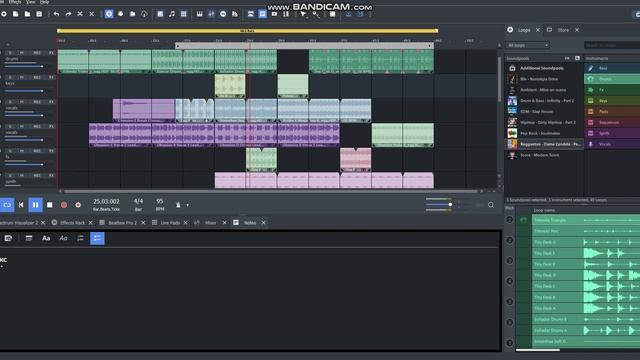Click the magnifier zoom icon near transport
The height and width of the screenshot is (360, 640).
[x=491, y=205]
